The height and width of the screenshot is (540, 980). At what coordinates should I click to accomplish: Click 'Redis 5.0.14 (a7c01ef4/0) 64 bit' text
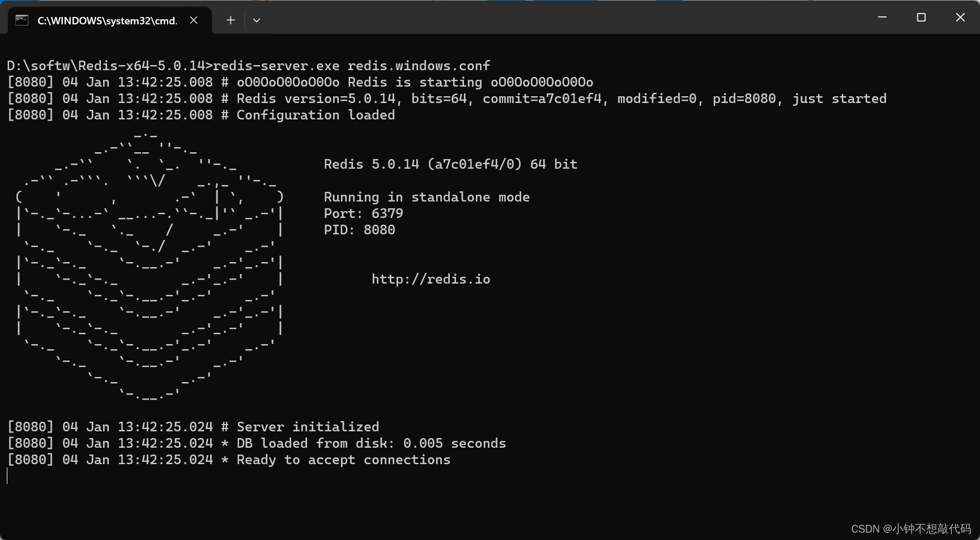pyautogui.click(x=450, y=164)
